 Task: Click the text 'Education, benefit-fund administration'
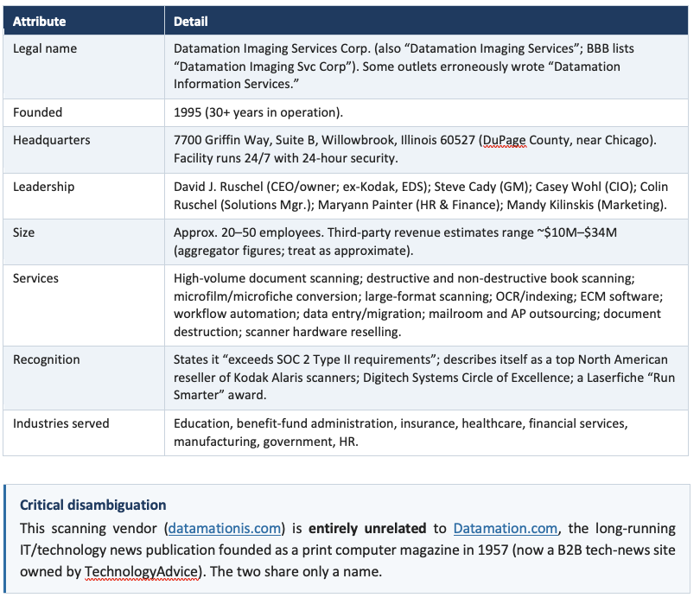283,423
